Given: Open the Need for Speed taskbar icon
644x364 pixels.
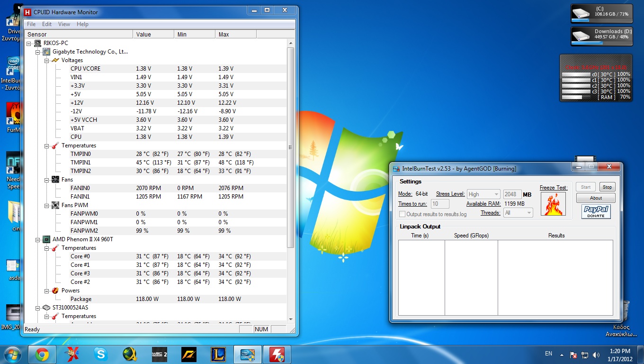Looking at the screenshot, I should click(188, 355).
